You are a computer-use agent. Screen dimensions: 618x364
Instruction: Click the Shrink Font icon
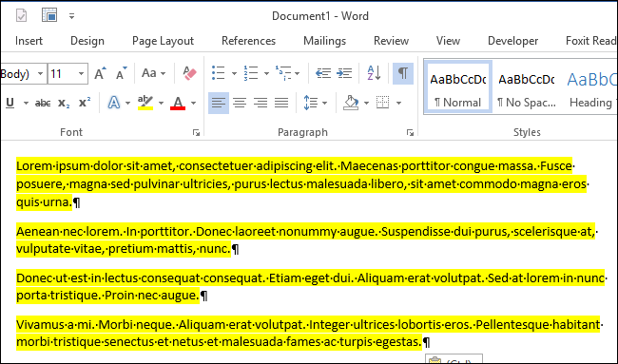pos(122,73)
